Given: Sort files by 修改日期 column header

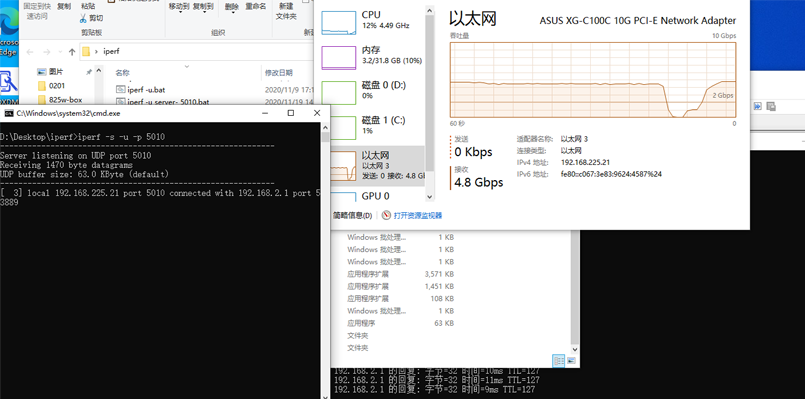Looking at the screenshot, I should 279,73.
